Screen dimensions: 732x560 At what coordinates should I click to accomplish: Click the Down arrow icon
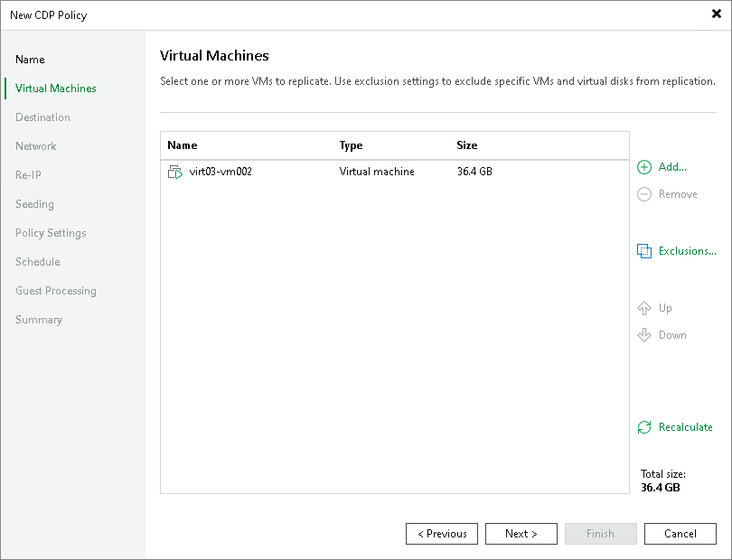(x=644, y=335)
